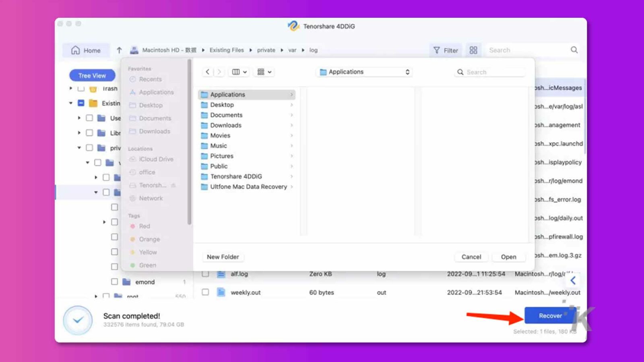Click the Recover button

550,316
